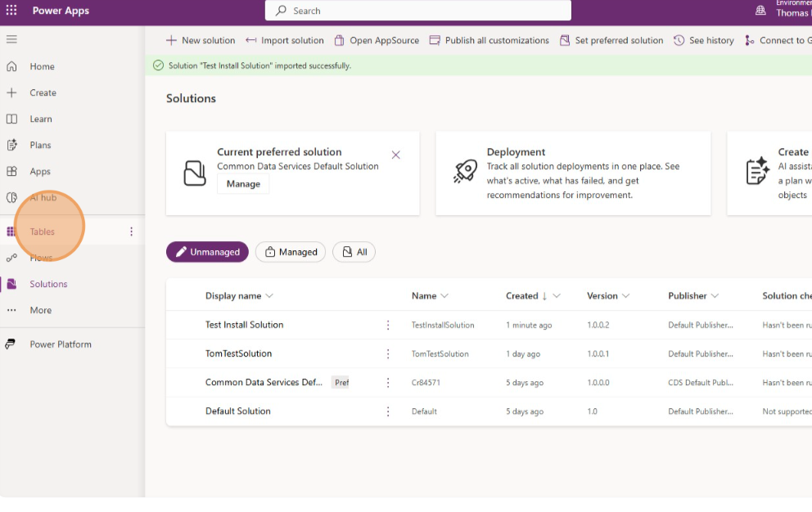
Task: Open Tables item vertical ellipsis options
Action: click(131, 231)
